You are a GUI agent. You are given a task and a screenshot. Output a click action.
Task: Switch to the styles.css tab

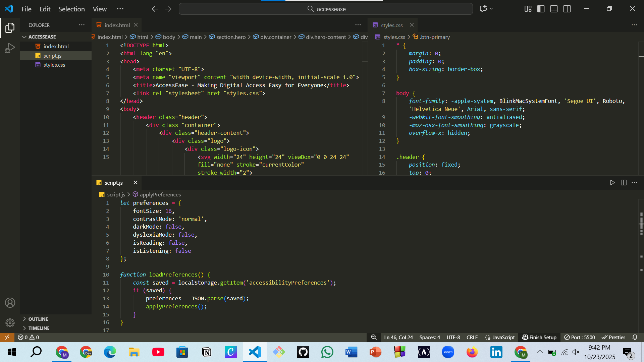[x=391, y=25]
